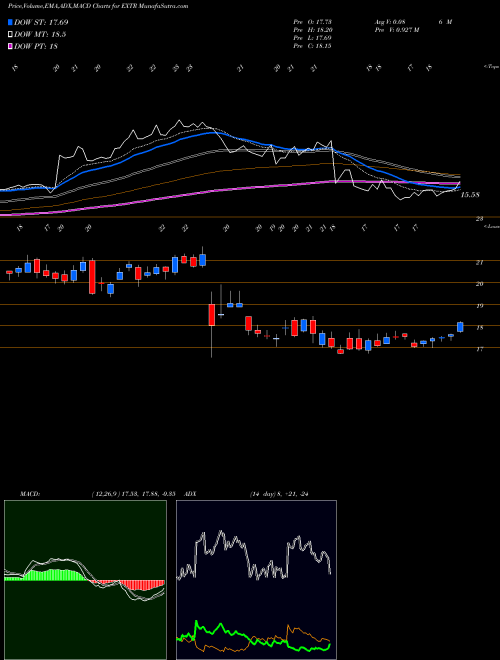Click the 'Pre H: 18.20' value
Viewport: 500px width, 660px height.
coord(313,30)
